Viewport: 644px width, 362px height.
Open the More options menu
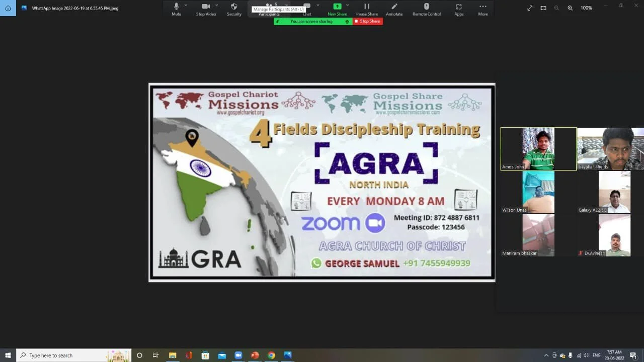(483, 9)
